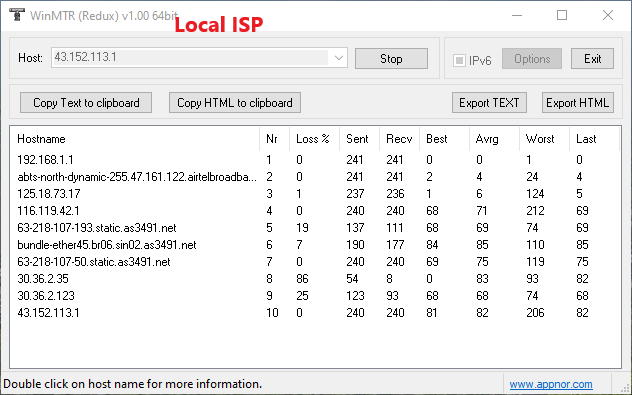Export results as HTML
The height and width of the screenshot is (395, 632).
point(578,103)
